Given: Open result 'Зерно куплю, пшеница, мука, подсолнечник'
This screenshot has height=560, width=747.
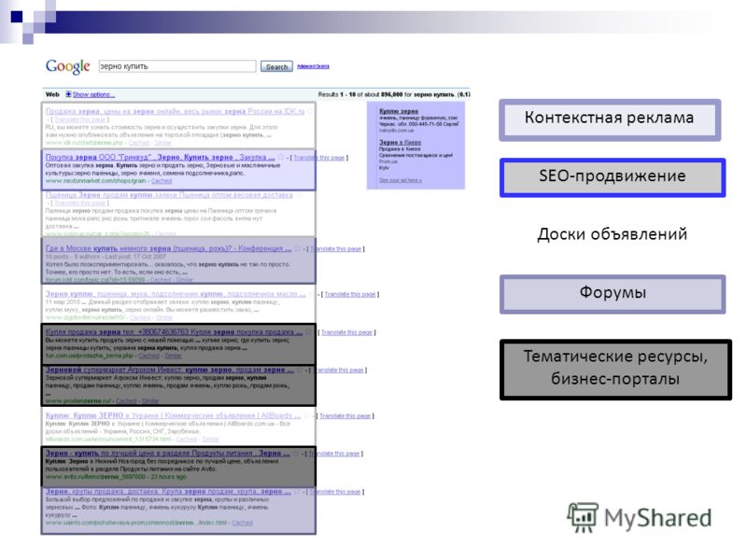Looking at the screenshot, I should coord(176,294).
